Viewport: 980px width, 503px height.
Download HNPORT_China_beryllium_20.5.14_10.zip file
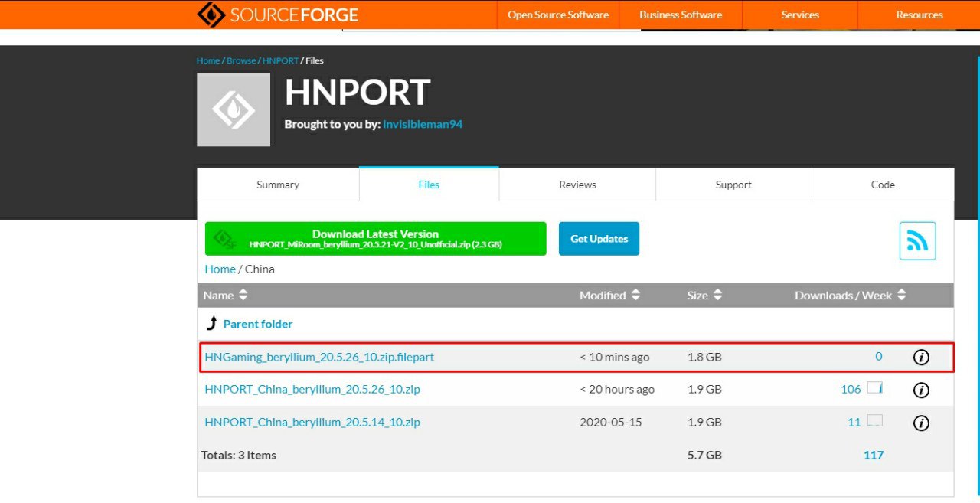[x=312, y=422]
